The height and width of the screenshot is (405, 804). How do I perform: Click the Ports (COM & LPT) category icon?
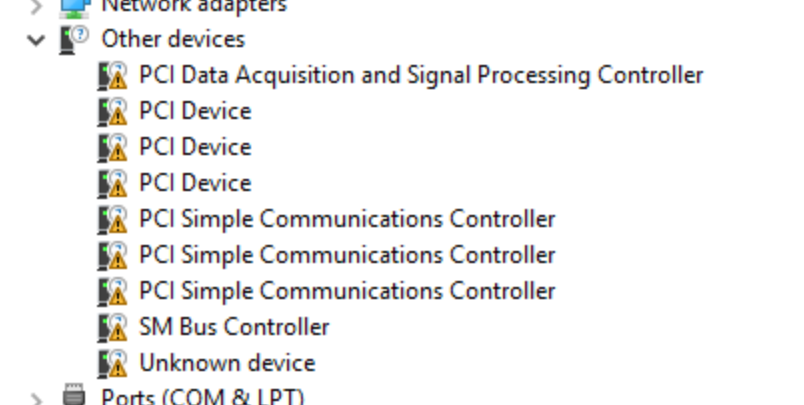(x=74, y=396)
